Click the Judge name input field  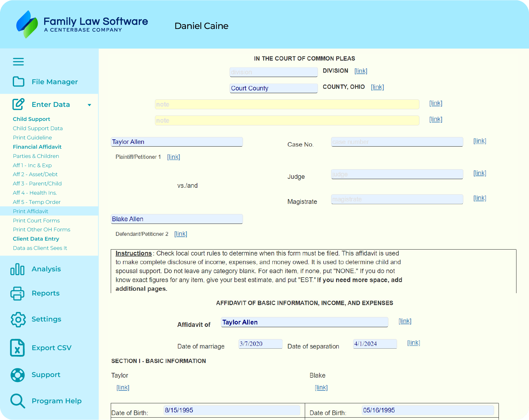tap(397, 174)
